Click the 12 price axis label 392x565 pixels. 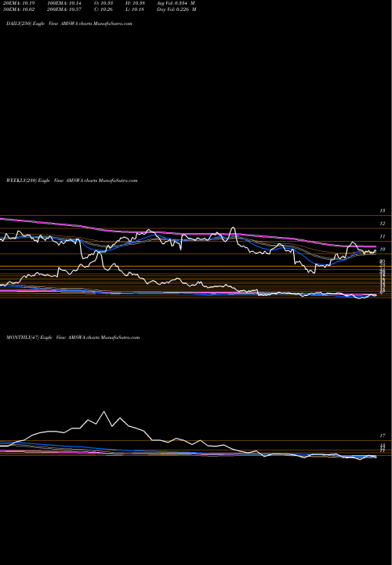tap(383, 224)
